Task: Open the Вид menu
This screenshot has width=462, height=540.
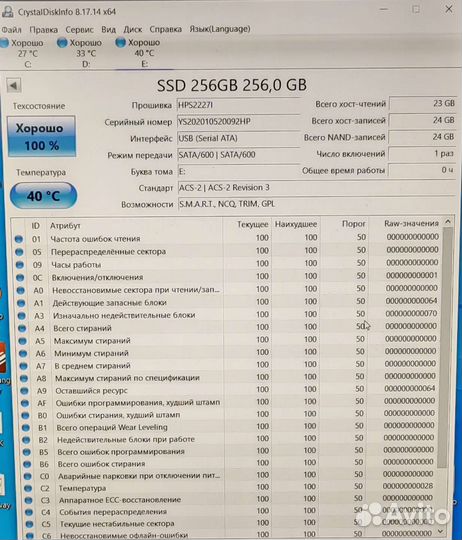Action: [x=108, y=30]
